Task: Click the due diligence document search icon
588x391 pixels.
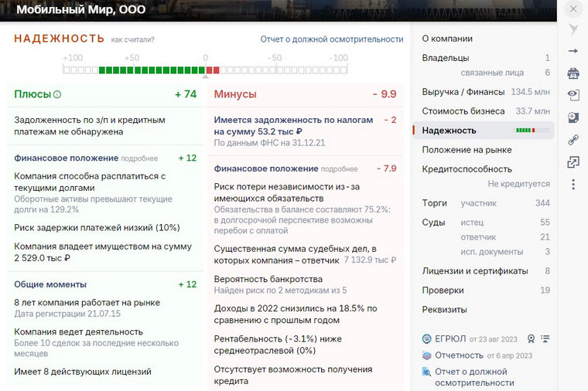Action: [x=427, y=372]
